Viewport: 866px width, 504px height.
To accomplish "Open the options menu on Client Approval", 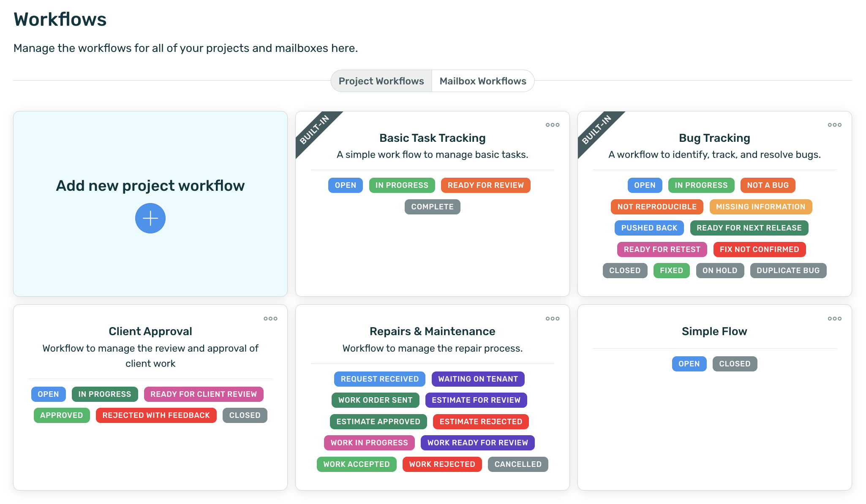I will pos(270,318).
